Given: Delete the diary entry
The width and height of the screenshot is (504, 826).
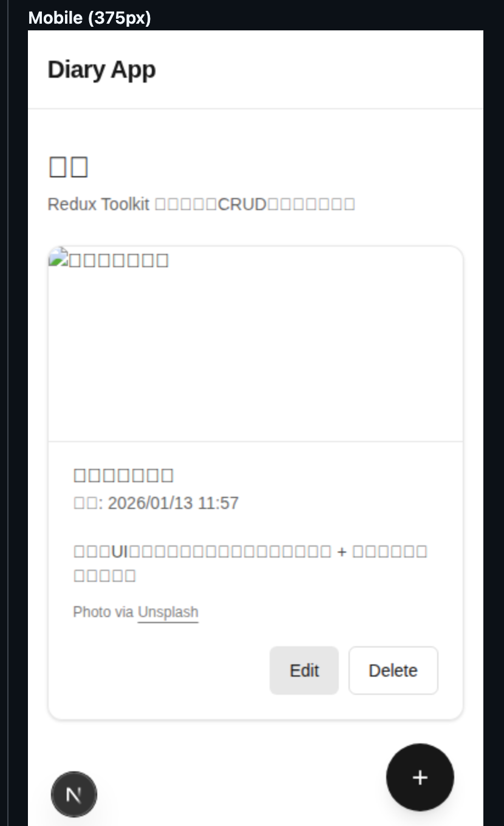Looking at the screenshot, I should click(393, 671).
